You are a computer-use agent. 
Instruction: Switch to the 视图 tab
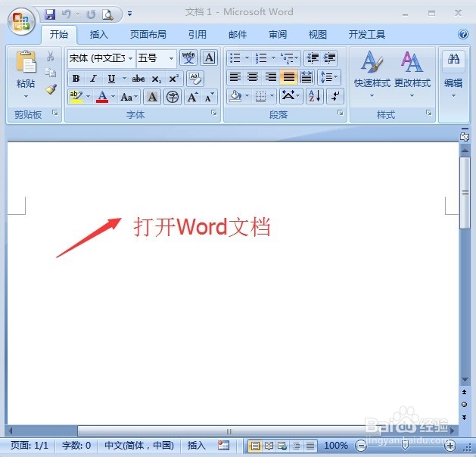coord(318,34)
